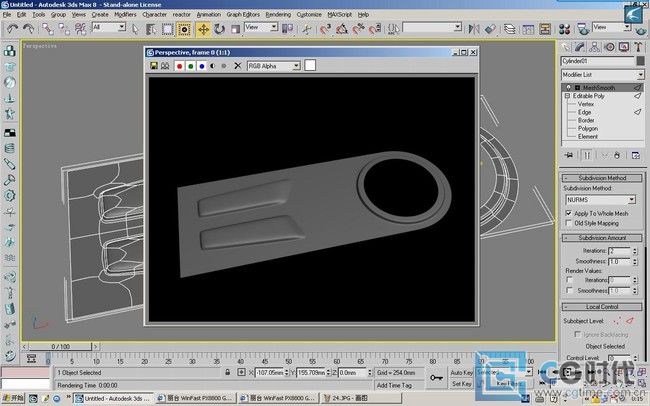Toggle the green channel in the render window
Viewport: 650px width, 406px height.
[191, 66]
